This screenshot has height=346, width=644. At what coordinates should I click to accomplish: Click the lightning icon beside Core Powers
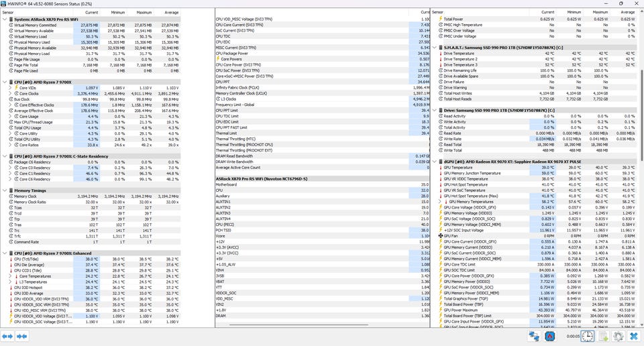(218, 59)
